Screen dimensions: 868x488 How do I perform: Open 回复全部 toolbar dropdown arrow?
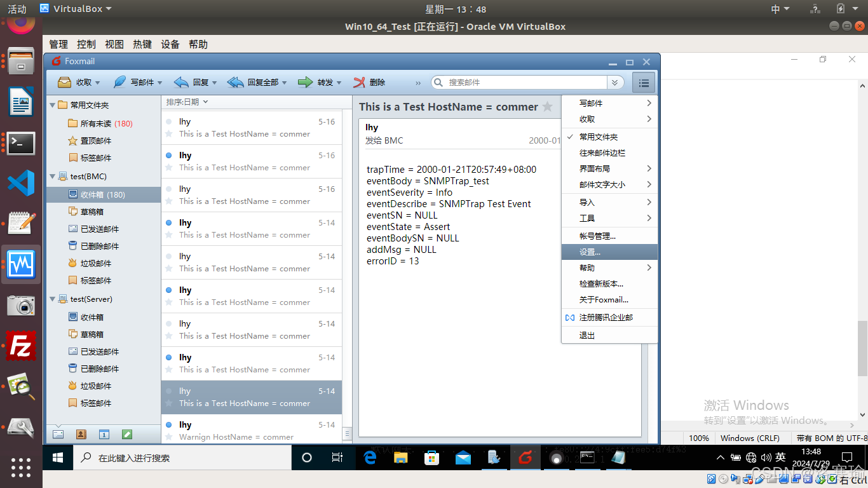pos(284,83)
